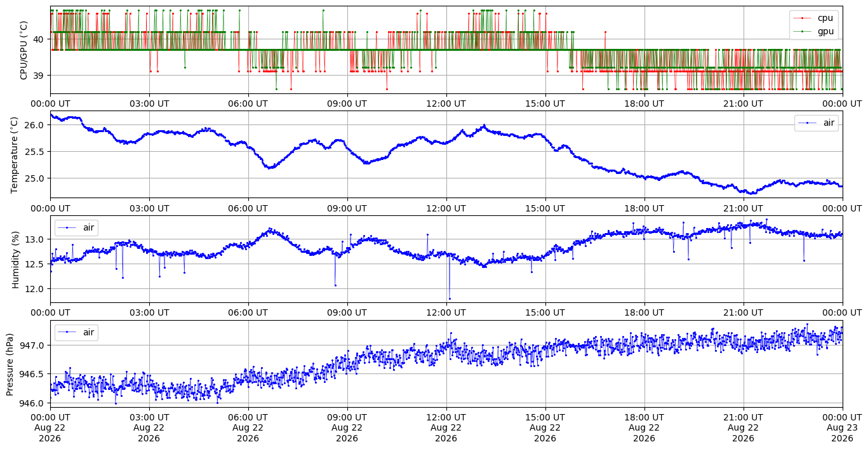The height and width of the screenshot is (449, 868).
Task: Click the humidity dip near 12:00 UT
Action: pos(450,298)
